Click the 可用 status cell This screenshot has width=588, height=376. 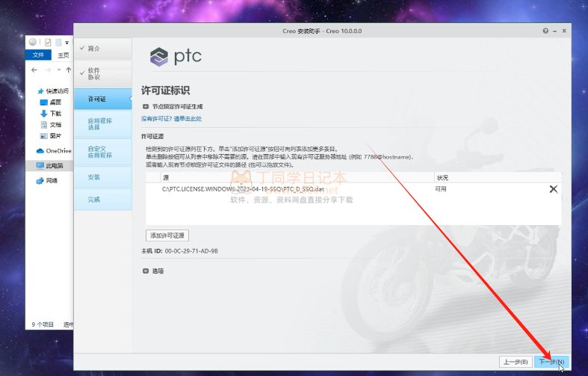click(441, 189)
